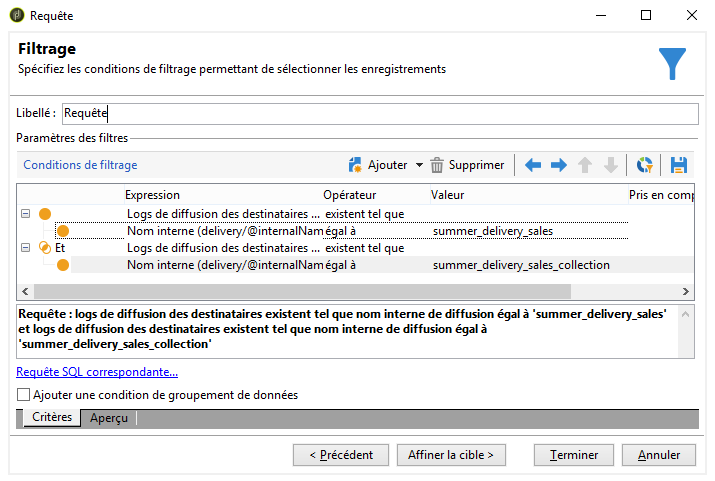Click the grey move-up arrow icon

click(x=585, y=165)
